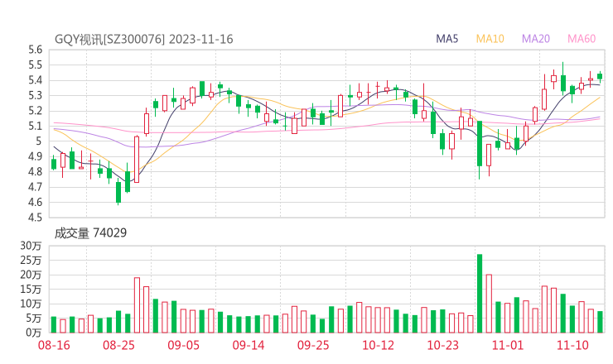Click the 09-14 date label

click(x=249, y=345)
